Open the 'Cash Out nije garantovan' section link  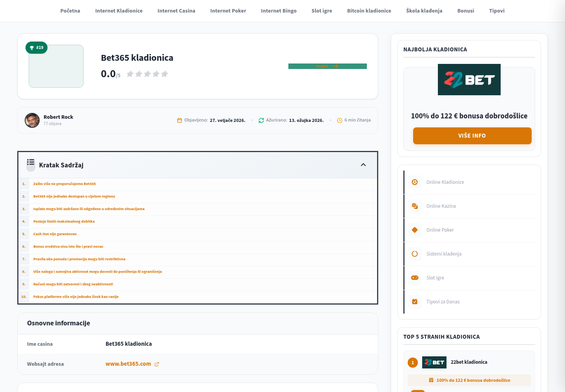point(55,234)
